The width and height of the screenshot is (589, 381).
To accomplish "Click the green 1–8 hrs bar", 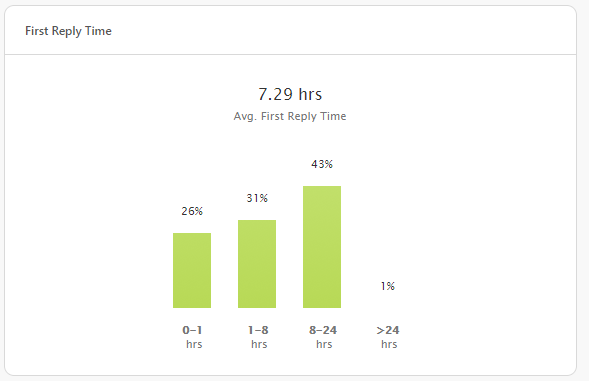I will (x=257, y=264).
